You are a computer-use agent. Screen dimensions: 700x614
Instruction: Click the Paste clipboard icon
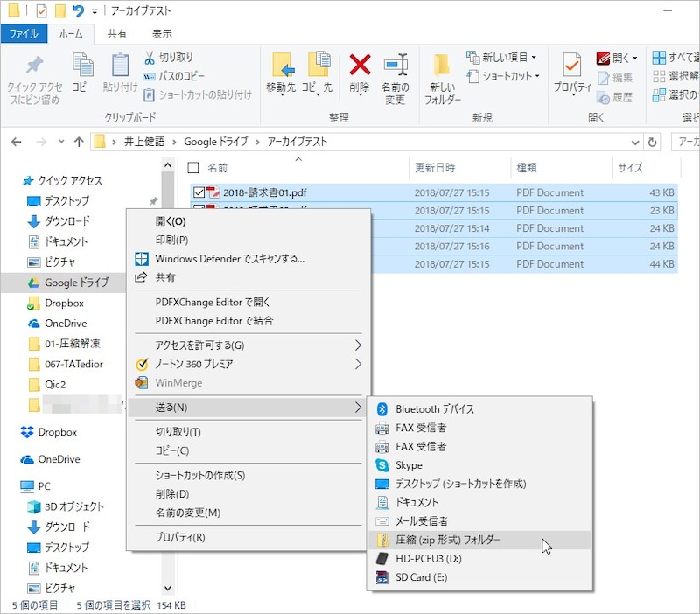pos(120,65)
